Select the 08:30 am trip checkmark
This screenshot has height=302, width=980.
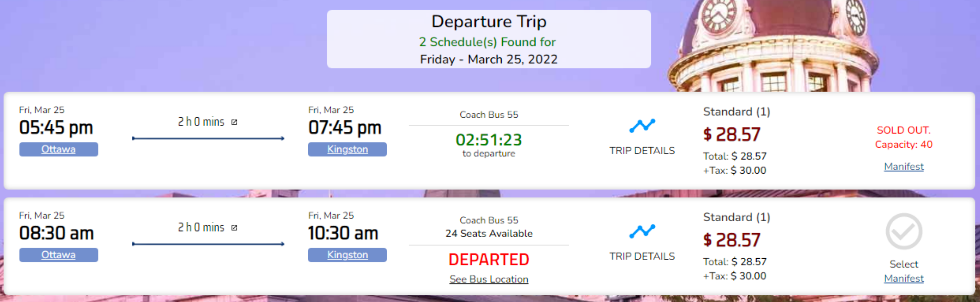tap(904, 232)
